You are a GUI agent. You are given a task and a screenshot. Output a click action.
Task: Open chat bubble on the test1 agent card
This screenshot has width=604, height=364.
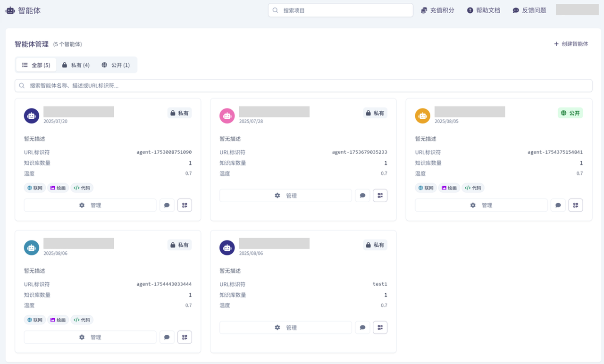(362, 327)
